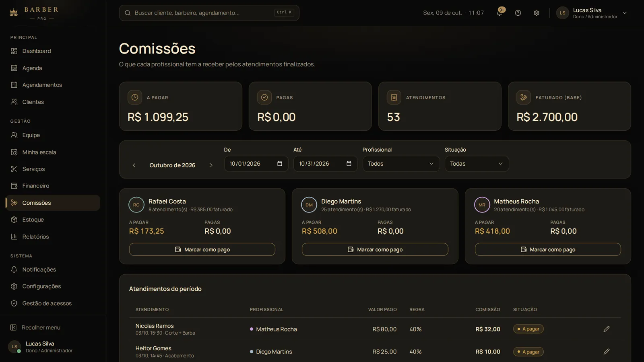Click the Outubro de 2026 month label

coord(172,165)
